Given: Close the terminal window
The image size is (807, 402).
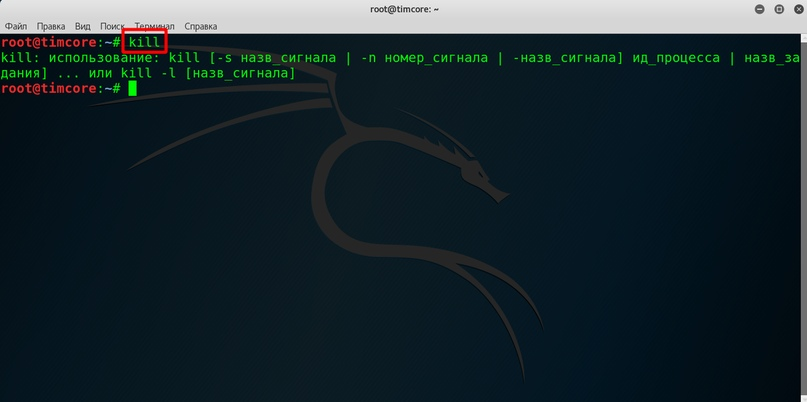Looking at the screenshot, I should pos(798,9).
